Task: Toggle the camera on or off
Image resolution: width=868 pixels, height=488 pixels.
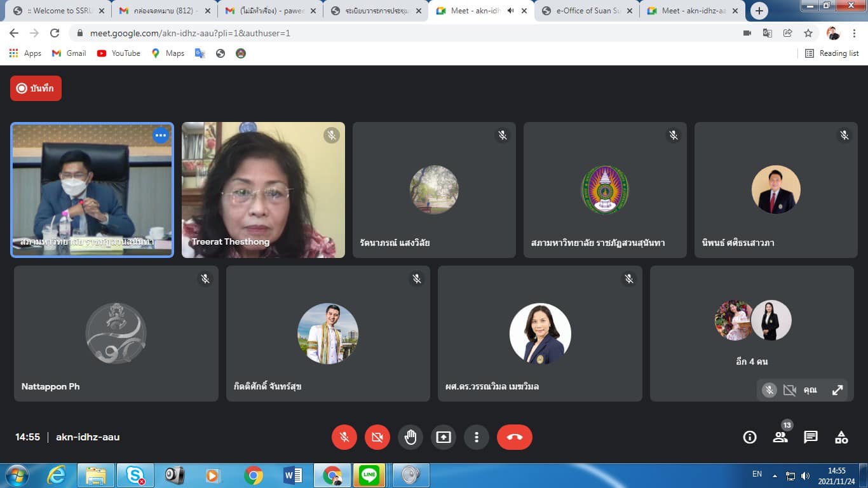Action: [x=377, y=437]
